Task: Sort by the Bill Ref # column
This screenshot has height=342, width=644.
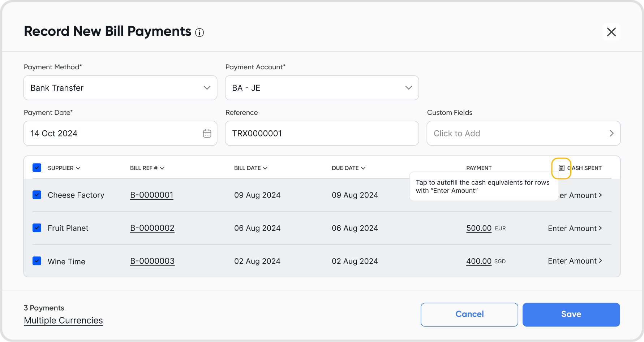Action: [x=147, y=168]
